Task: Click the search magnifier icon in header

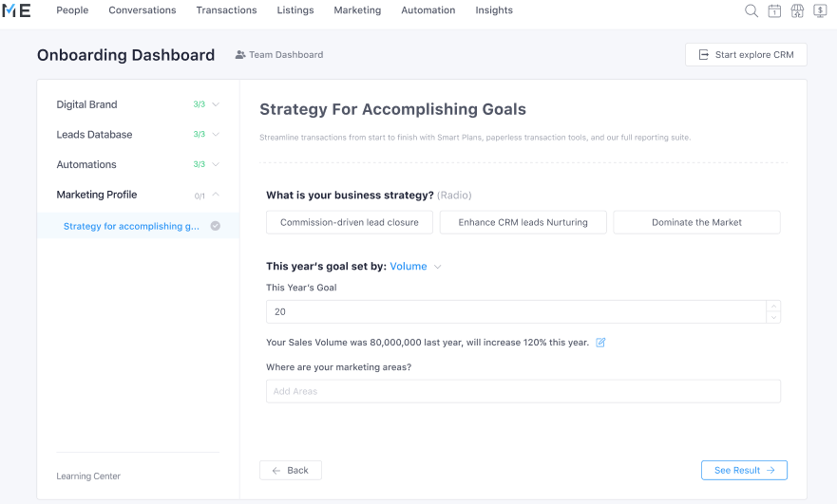Action: tap(751, 10)
